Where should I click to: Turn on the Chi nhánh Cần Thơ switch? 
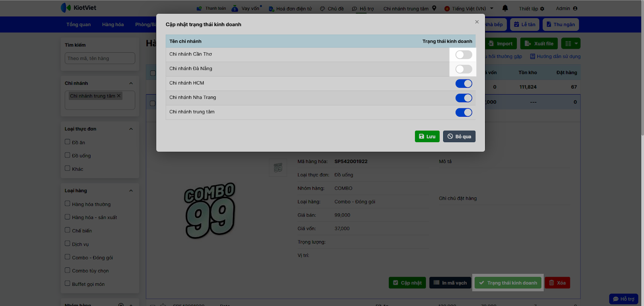point(464,55)
